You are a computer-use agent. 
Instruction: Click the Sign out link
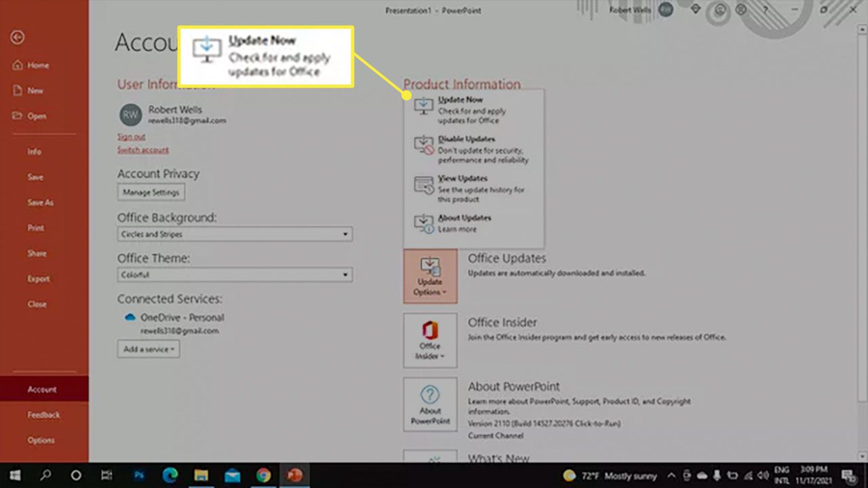(x=131, y=137)
